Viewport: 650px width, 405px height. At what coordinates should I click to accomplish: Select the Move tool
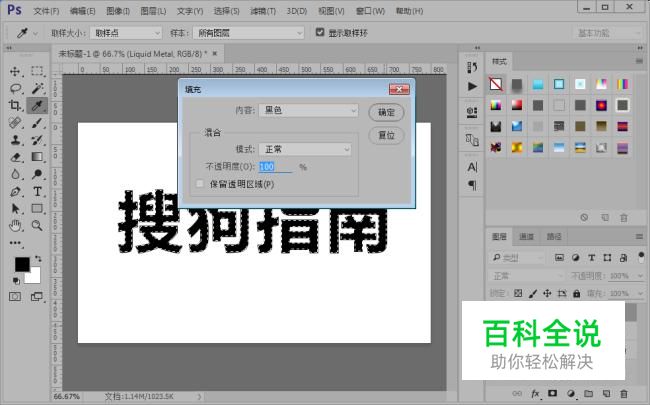(x=15, y=71)
